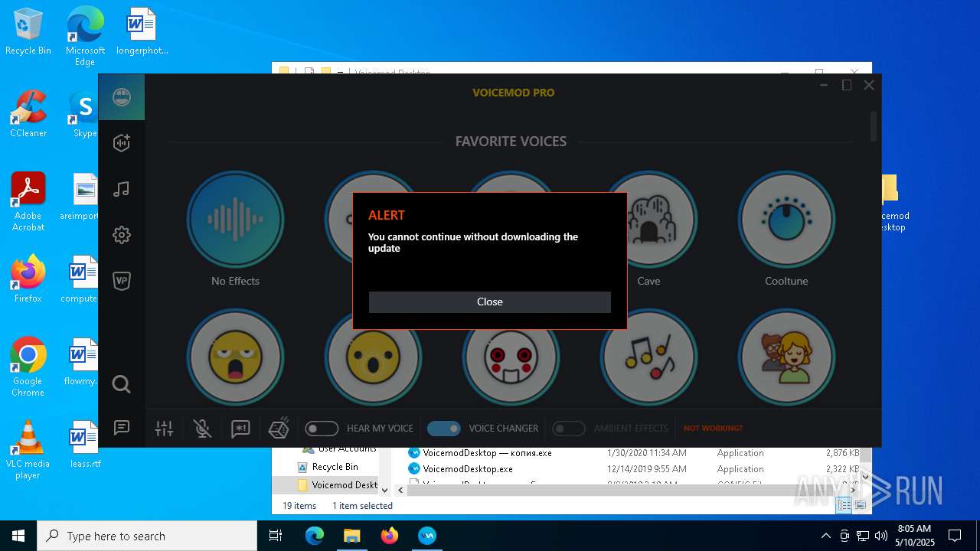Open the volume control in tray
Image resolution: width=980 pixels, height=551 pixels.
tap(881, 536)
